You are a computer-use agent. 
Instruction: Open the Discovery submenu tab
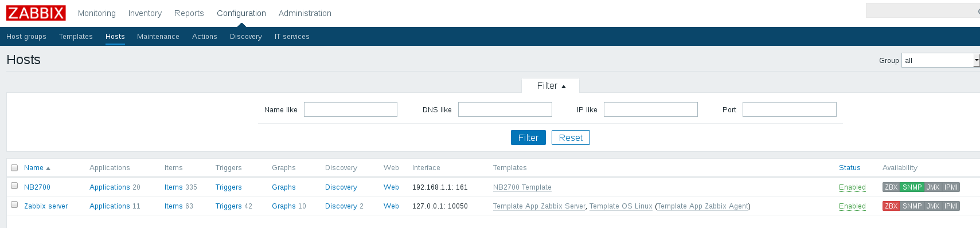pos(246,36)
